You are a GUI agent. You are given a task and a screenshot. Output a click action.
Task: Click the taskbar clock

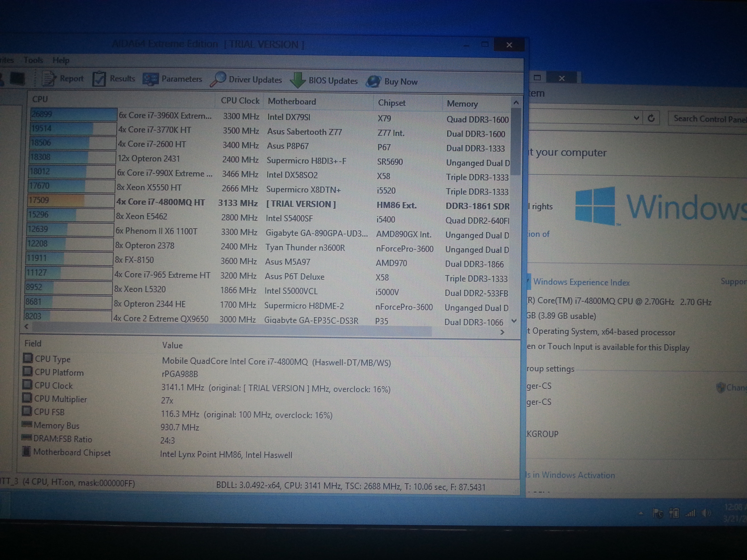tap(735, 512)
